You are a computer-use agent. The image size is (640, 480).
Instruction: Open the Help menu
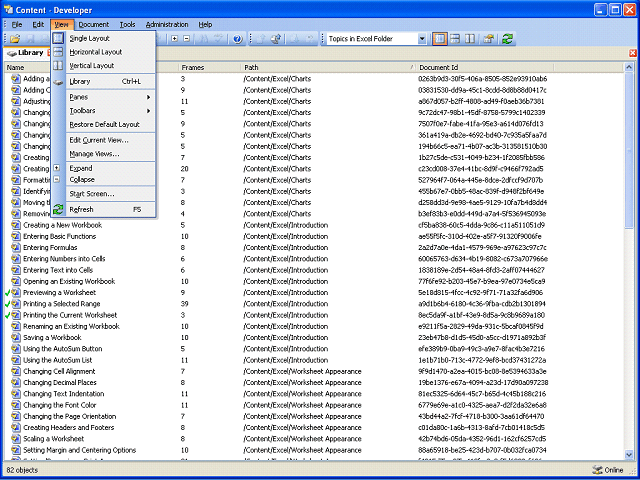point(205,24)
